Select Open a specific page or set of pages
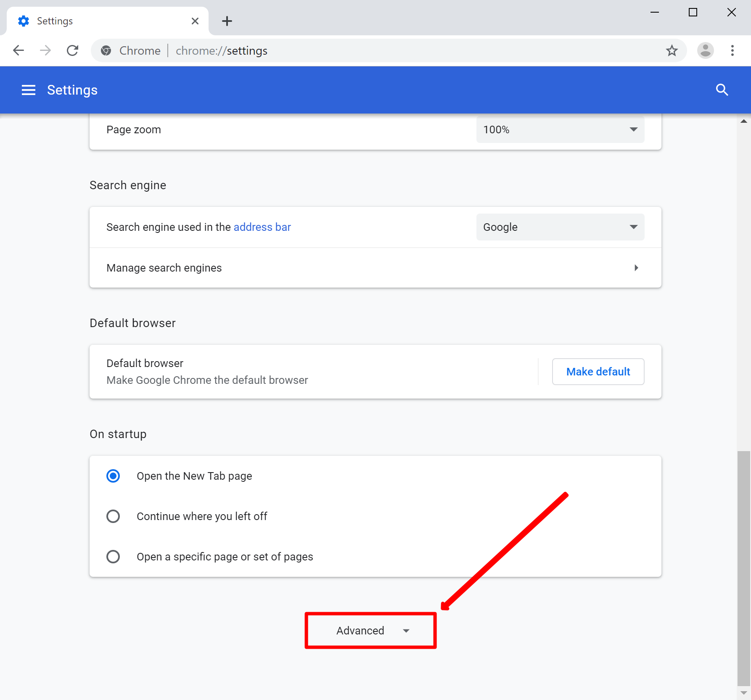Viewport: 751px width, 700px height. click(x=113, y=557)
